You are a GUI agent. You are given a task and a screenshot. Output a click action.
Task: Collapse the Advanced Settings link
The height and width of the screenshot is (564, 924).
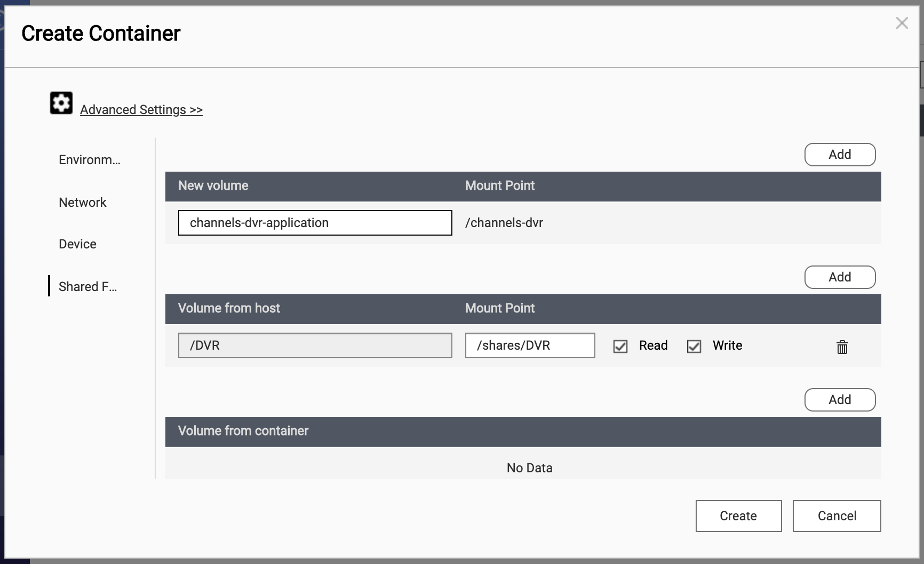coord(141,110)
